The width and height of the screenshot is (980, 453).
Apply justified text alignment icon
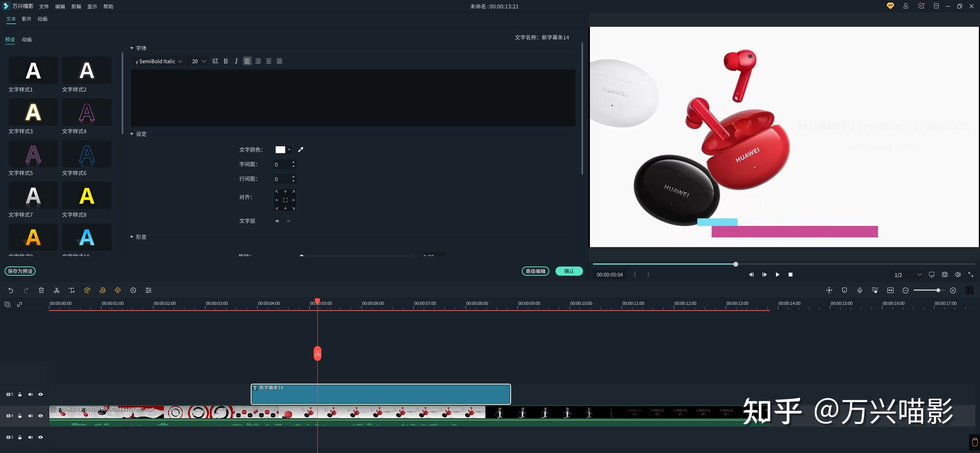pos(279,61)
